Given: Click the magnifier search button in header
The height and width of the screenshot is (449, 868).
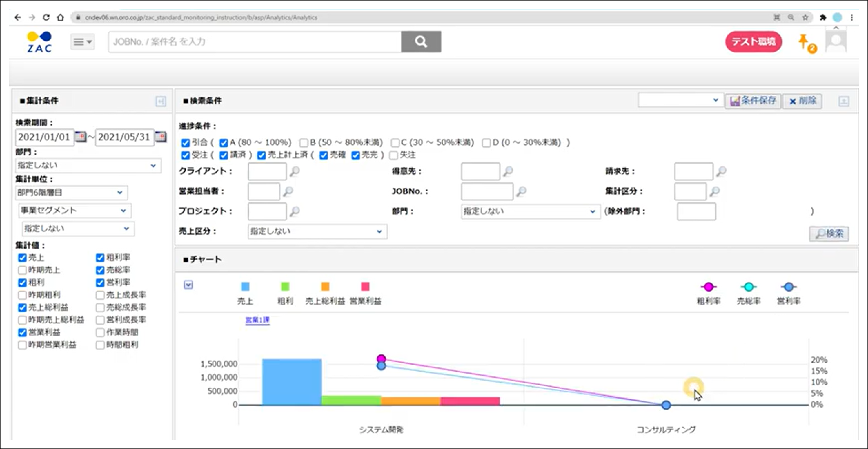Looking at the screenshot, I should 421,42.
